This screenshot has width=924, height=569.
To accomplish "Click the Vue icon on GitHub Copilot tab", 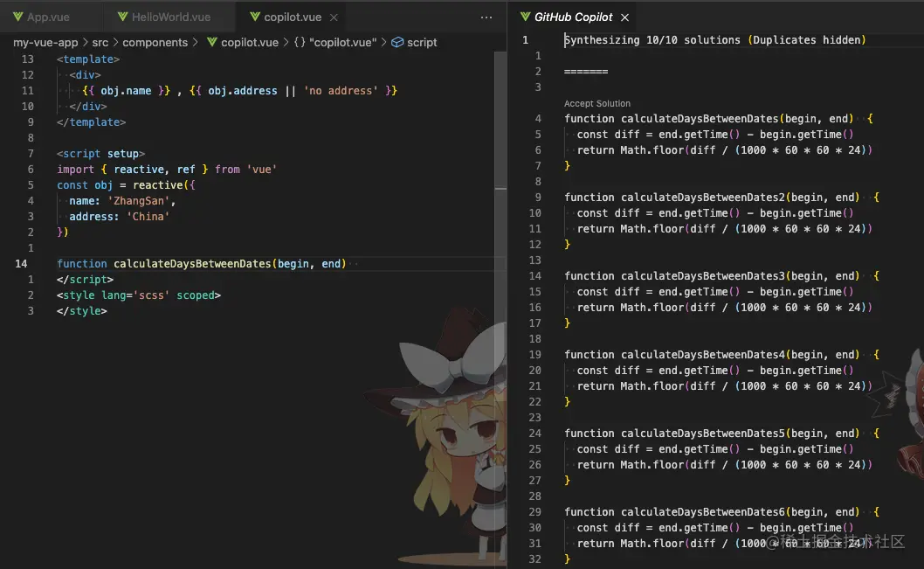I will tap(525, 17).
